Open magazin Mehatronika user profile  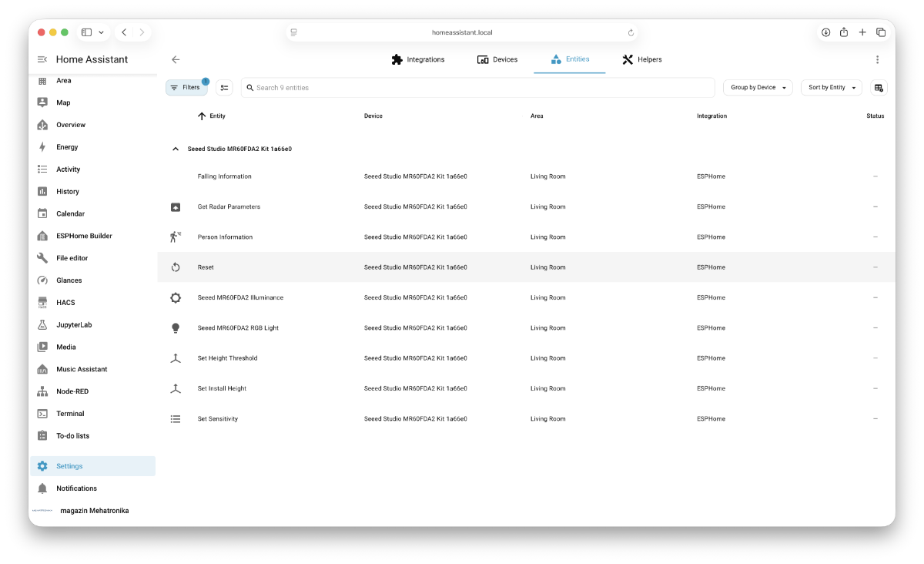click(x=92, y=511)
